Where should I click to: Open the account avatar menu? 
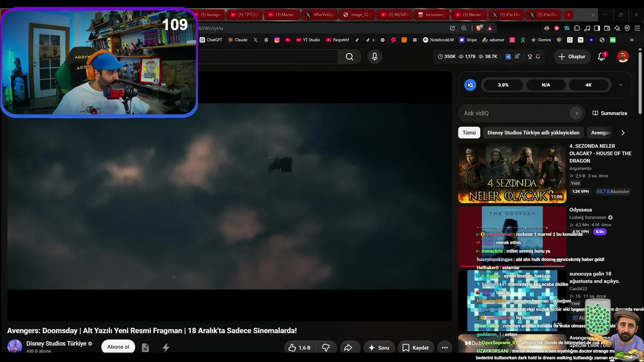tap(623, 57)
